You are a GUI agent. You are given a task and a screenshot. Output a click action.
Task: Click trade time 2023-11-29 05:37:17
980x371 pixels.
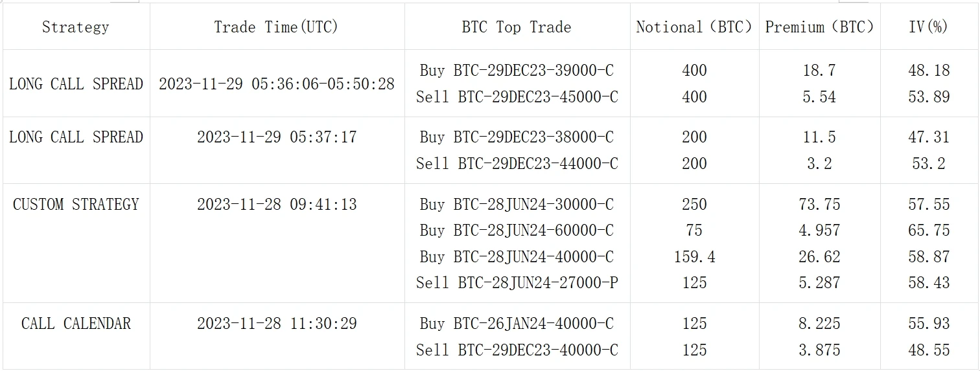(277, 137)
